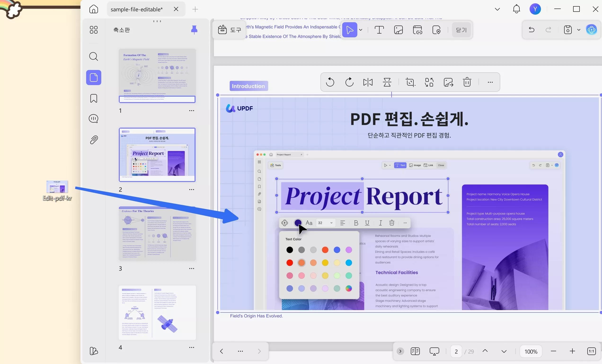This screenshot has height=364, width=602.
Task: Click the page number input field
Action: [x=456, y=351]
